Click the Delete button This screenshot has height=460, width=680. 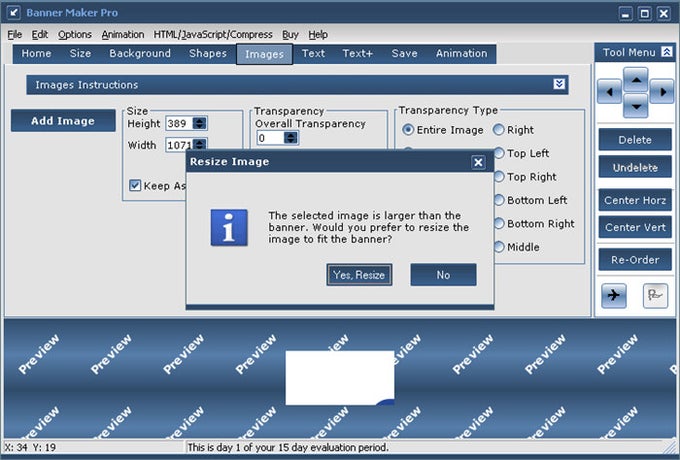635,140
